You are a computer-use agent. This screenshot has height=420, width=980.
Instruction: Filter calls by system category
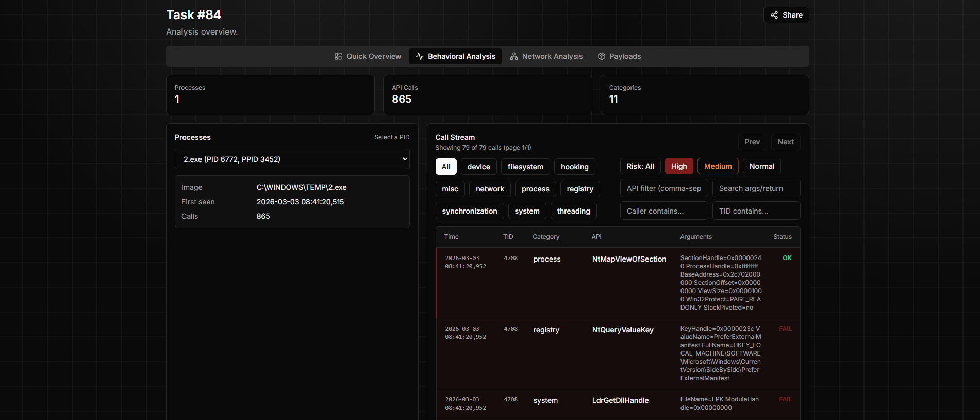click(527, 211)
